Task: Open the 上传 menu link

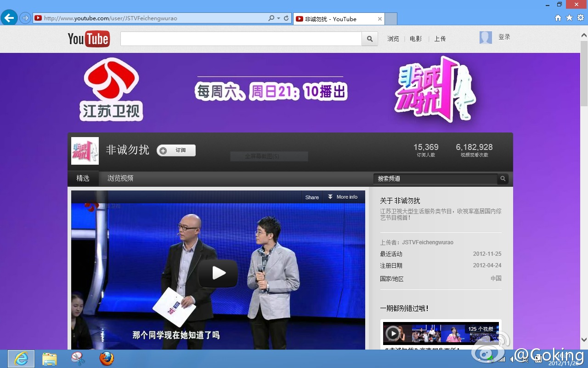Action: click(440, 39)
